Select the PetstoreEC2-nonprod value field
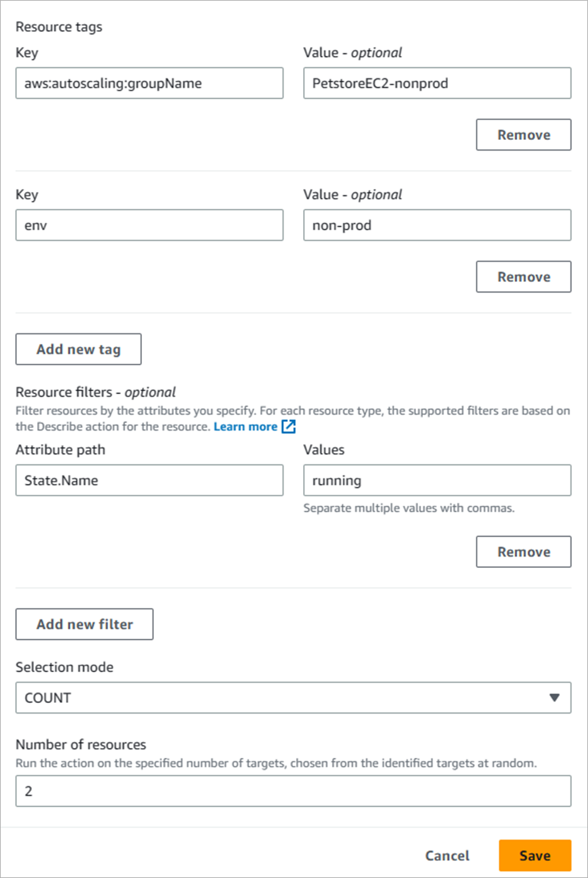 click(x=437, y=83)
